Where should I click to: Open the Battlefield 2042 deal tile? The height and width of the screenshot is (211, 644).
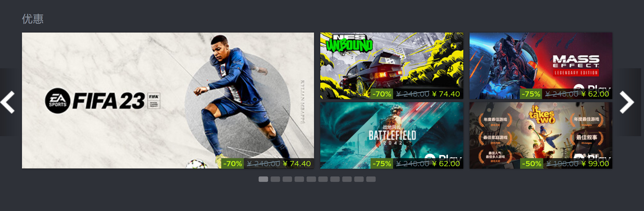pos(392,135)
